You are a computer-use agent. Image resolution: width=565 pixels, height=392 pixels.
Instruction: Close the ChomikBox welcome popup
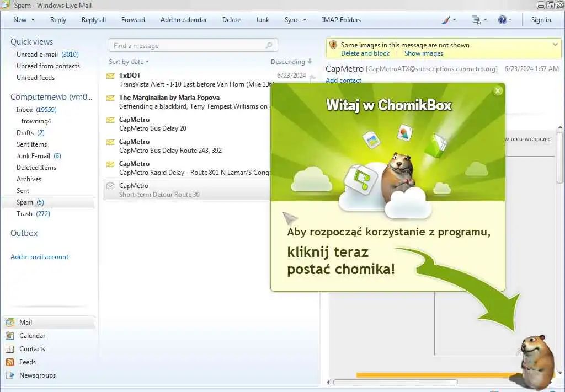pyautogui.click(x=498, y=91)
